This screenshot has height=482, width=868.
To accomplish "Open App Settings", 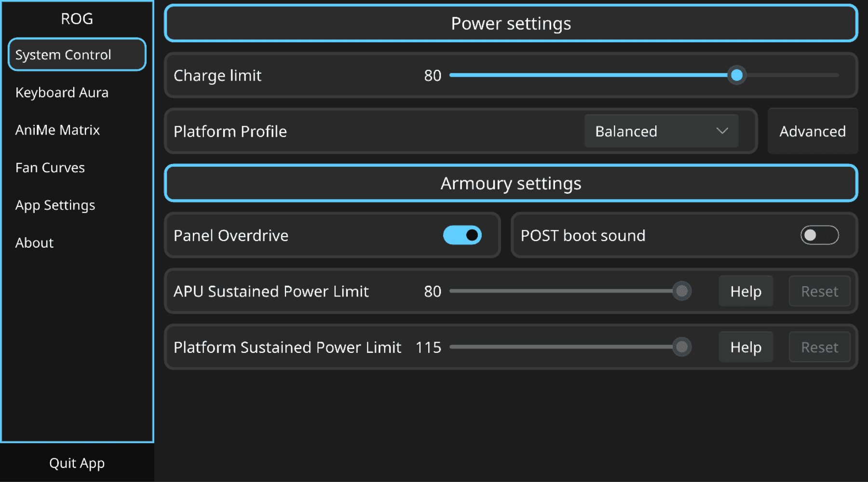I will coord(55,205).
